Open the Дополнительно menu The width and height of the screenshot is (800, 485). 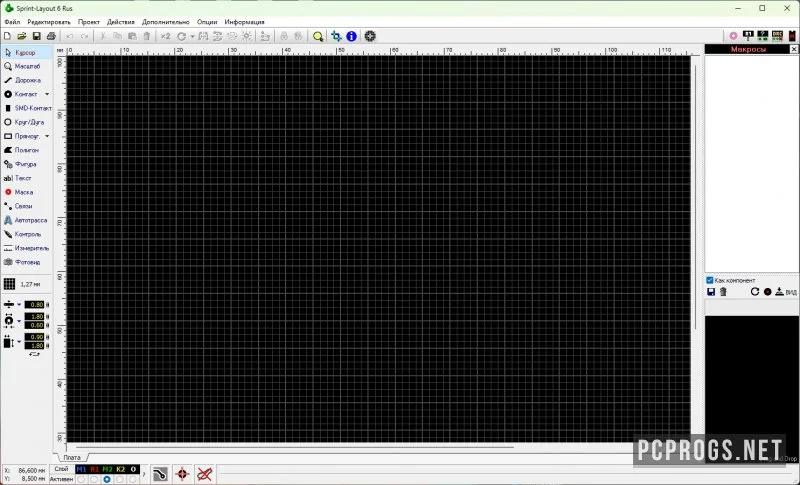pos(166,22)
